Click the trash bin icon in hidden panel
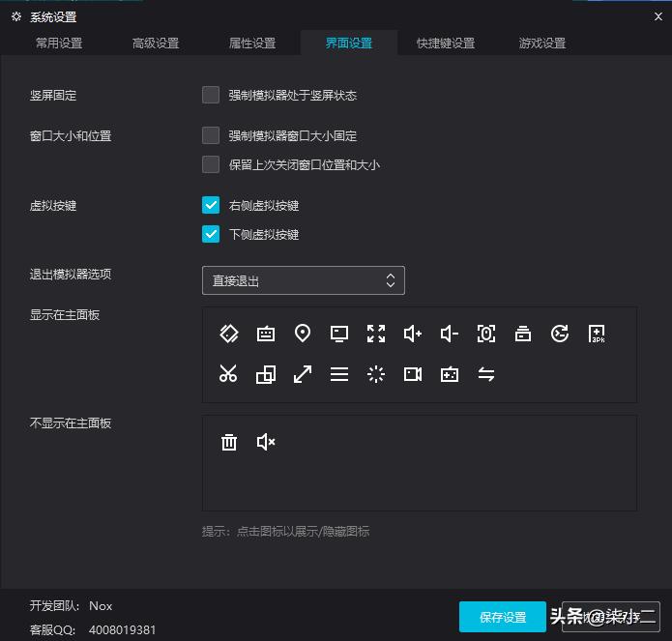 (x=229, y=442)
